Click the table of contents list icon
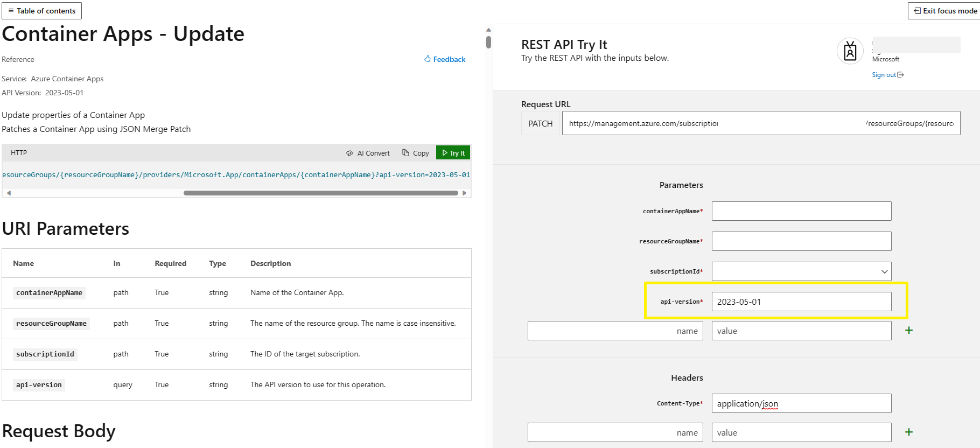 coord(11,11)
